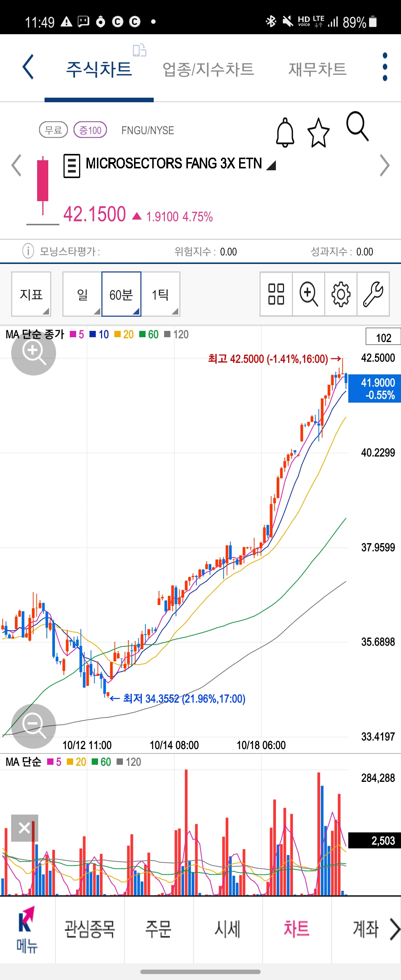Go back with the left arrow
This screenshot has height=980, width=401.
click(28, 67)
